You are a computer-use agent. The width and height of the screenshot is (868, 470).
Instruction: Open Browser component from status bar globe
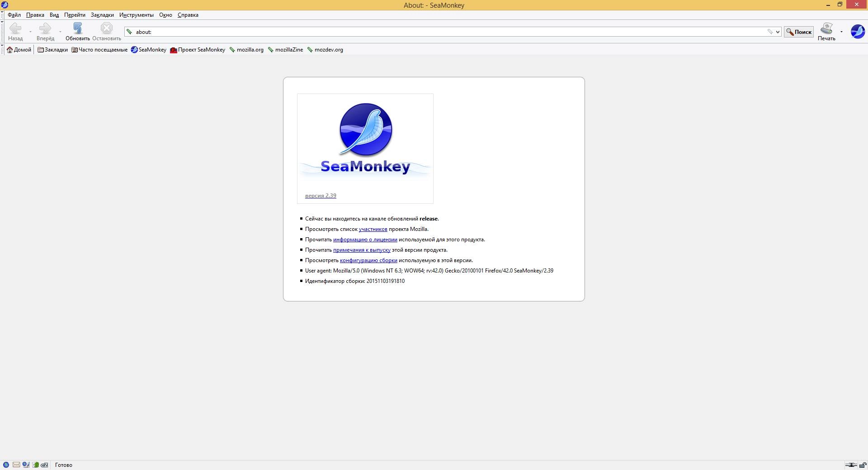[6, 465]
